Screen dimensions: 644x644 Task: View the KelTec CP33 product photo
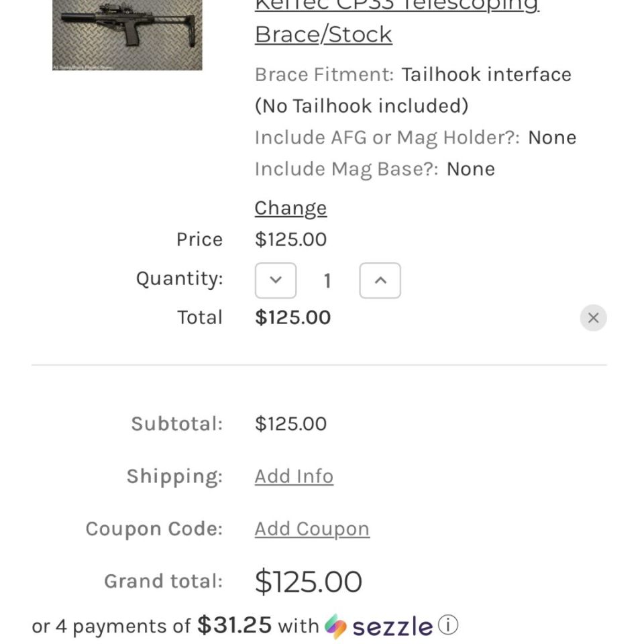[x=126, y=36]
